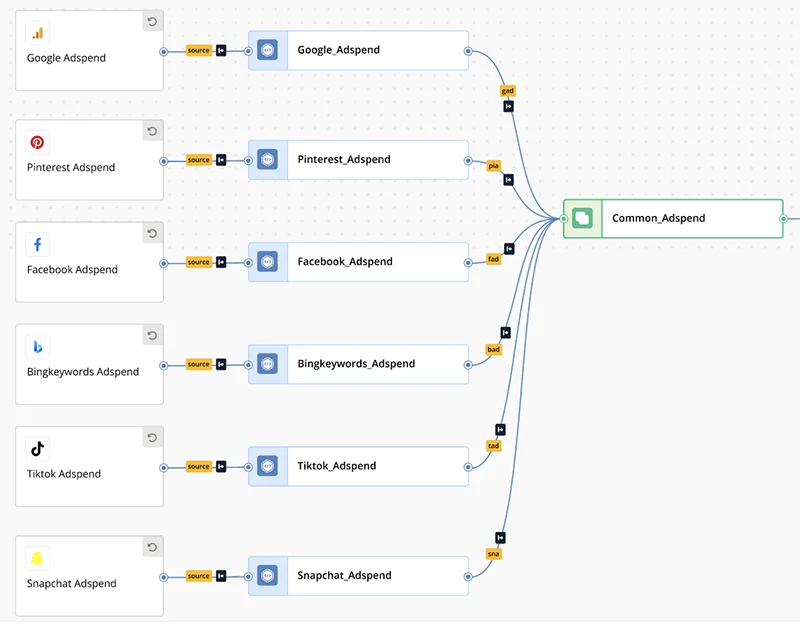800x625 pixels.
Task: Refresh the Snapchat Adspend source card
Action: tap(152, 547)
